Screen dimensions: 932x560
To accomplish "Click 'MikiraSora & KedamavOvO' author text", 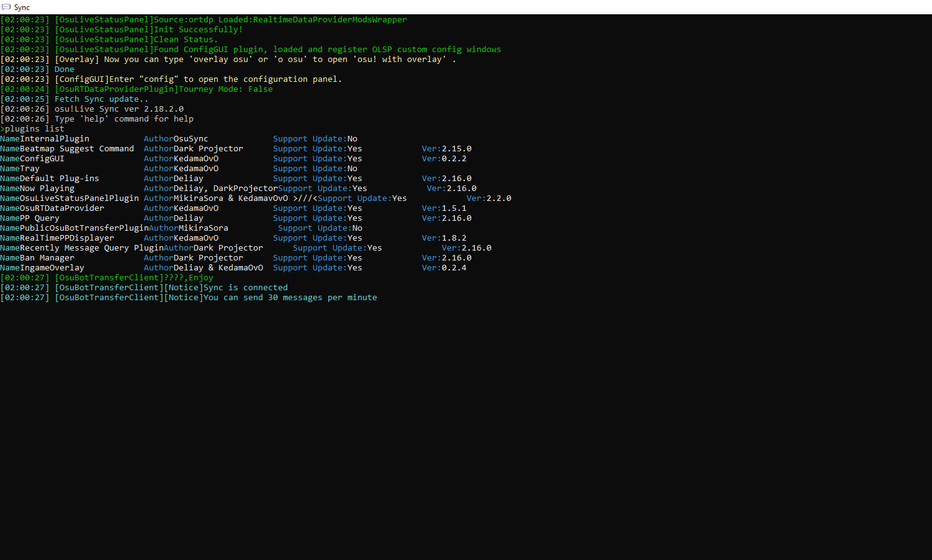I will [231, 198].
